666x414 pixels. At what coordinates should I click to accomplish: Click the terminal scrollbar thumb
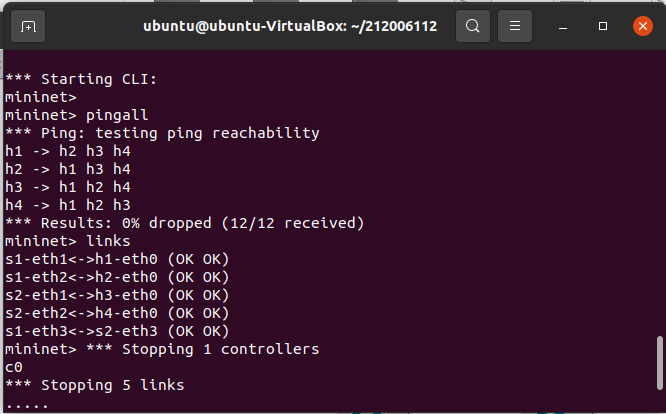click(658, 370)
